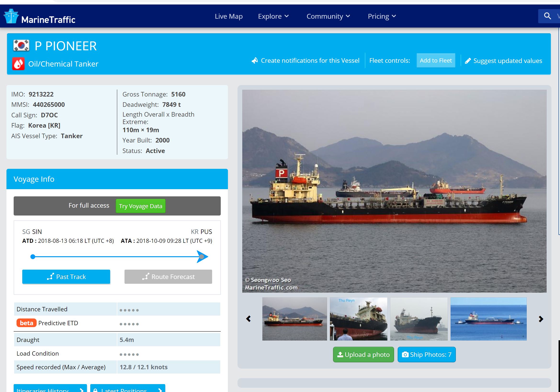
Task: Open Ship Photos: 7 gallery
Action: (x=426, y=354)
